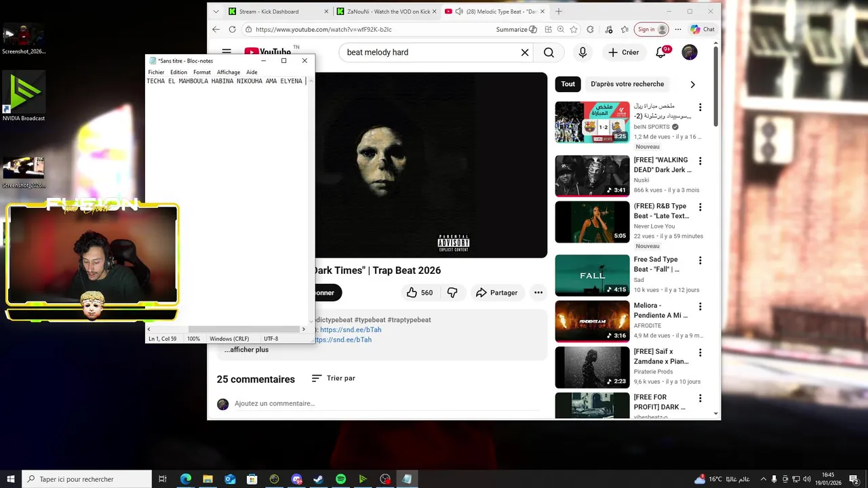
Task: Like the video with thumbs up
Action: [x=420, y=293]
